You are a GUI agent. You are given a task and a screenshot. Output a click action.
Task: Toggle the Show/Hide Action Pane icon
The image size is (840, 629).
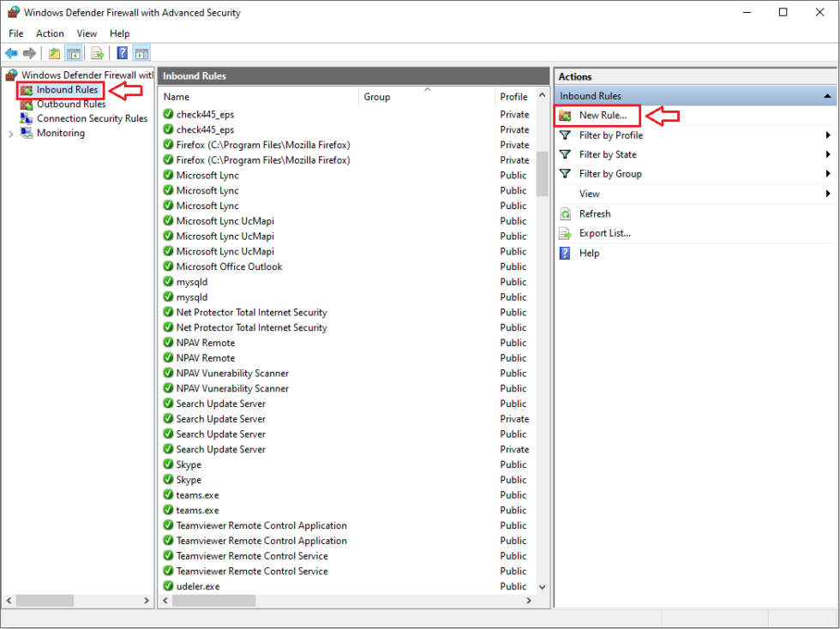(141, 53)
